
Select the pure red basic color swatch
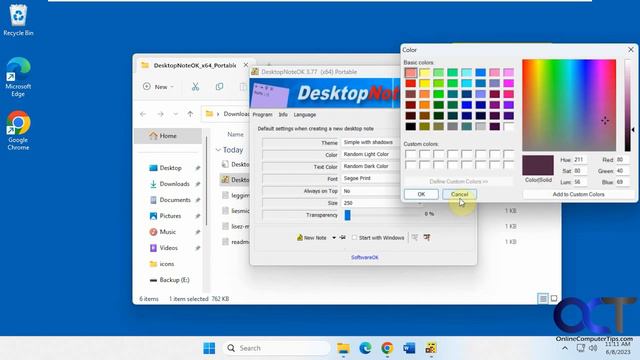[x=411, y=83]
